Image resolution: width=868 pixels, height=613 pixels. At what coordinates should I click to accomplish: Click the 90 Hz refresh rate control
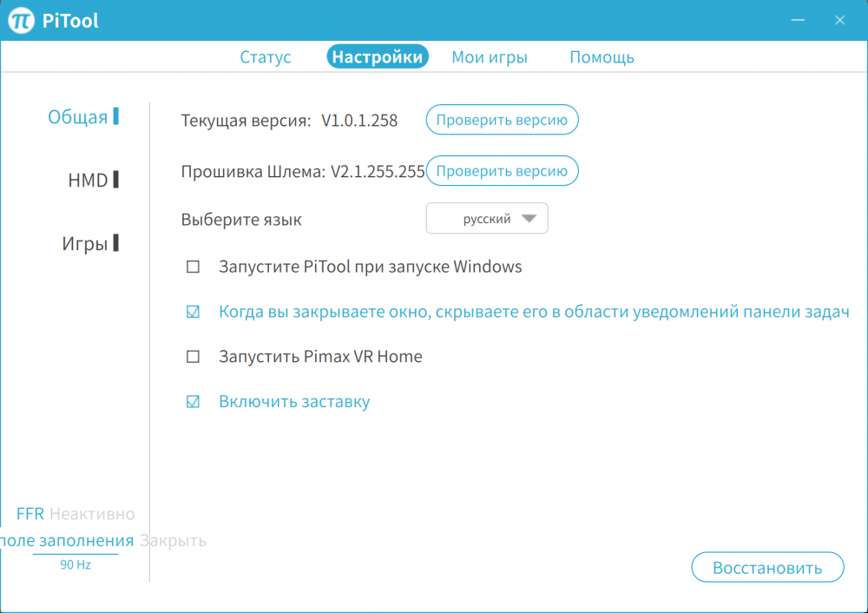coord(76,564)
